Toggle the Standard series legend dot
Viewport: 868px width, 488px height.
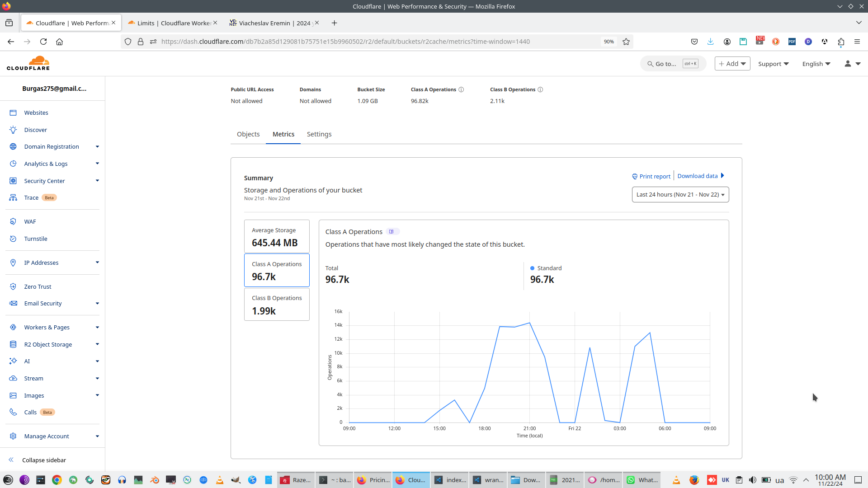[x=532, y=268]
